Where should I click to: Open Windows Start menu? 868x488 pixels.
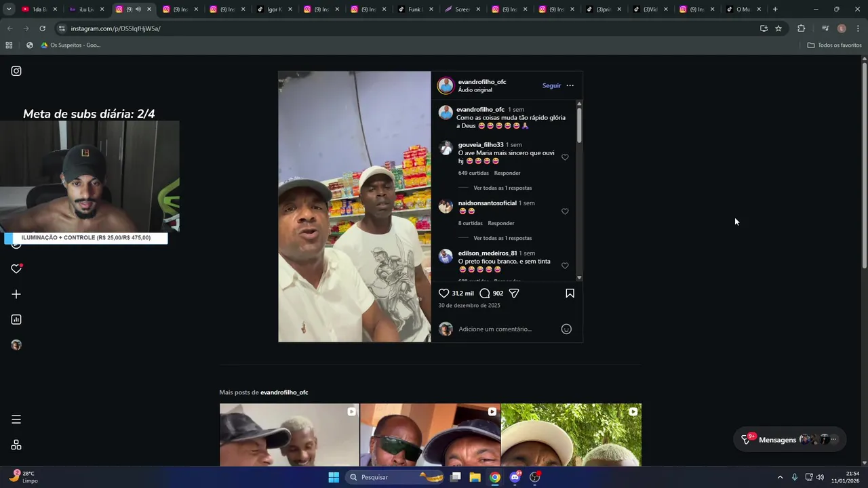coord(334,477)
